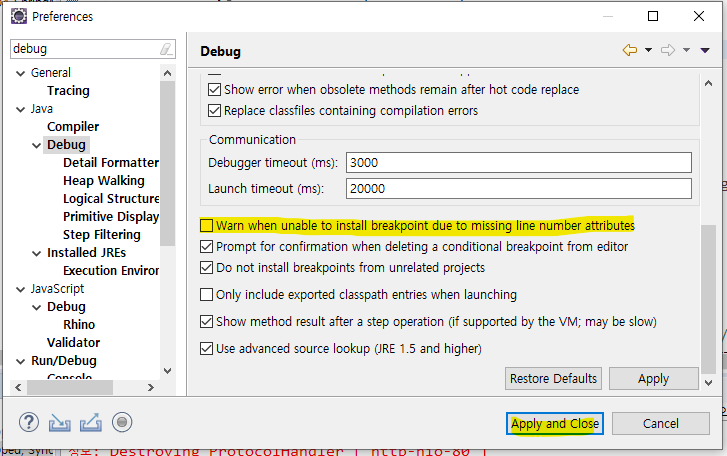This screenshot has width=727, height=456.
Task: Click the Debug page scroll up arrow
Action: (x=708, y=83)
